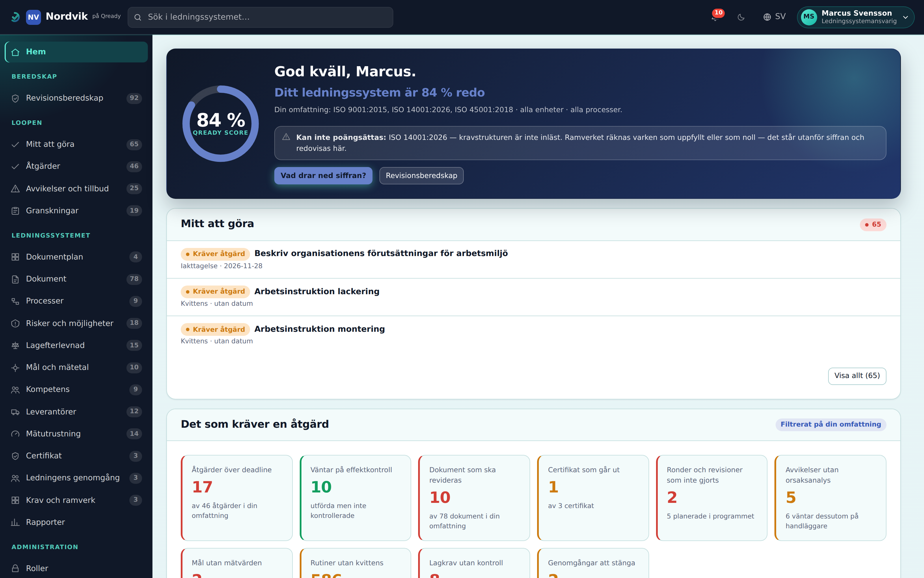The image size is (924, 578).
Task: Open Processer flow icon
Action: coord(15,301)
